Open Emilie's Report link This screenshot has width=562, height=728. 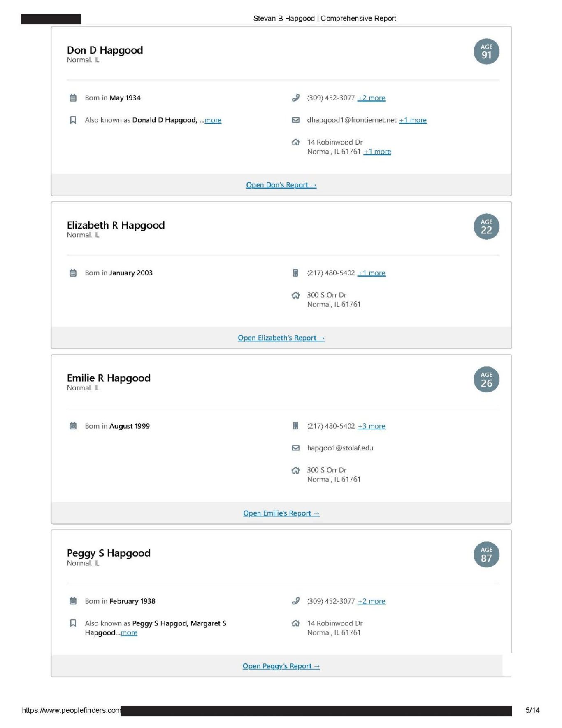pos(281,513)
